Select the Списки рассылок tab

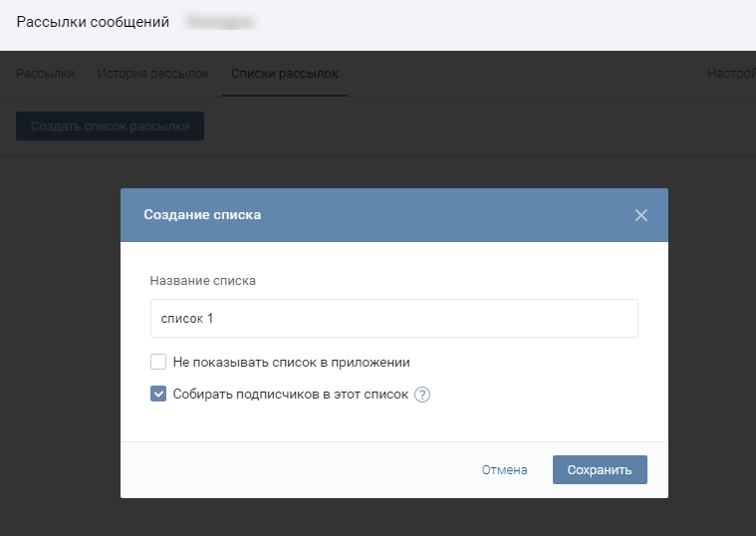284,74
